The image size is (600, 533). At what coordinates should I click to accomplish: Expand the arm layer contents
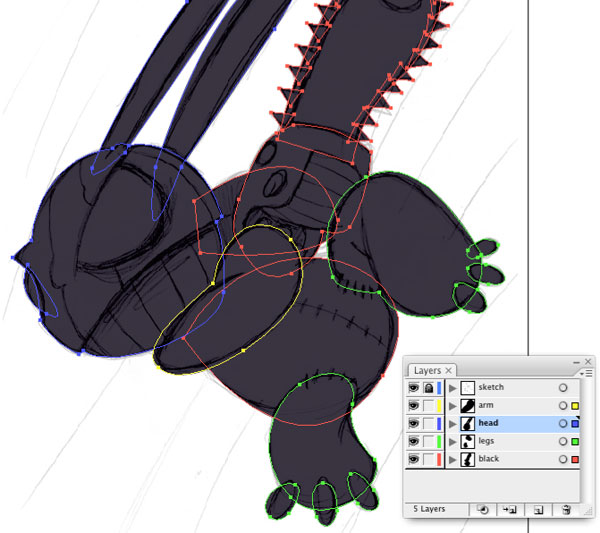453,406
